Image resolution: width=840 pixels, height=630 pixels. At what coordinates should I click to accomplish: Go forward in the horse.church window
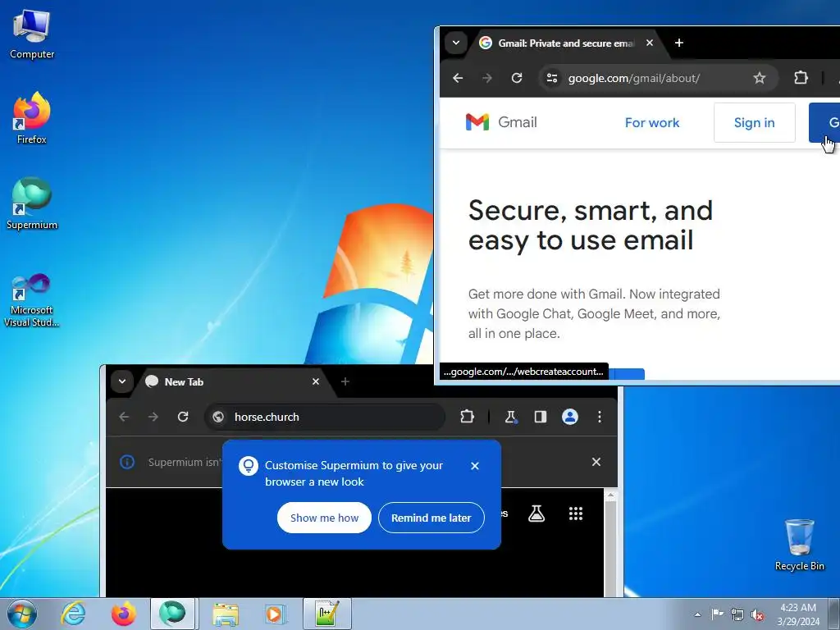point(153,417)
